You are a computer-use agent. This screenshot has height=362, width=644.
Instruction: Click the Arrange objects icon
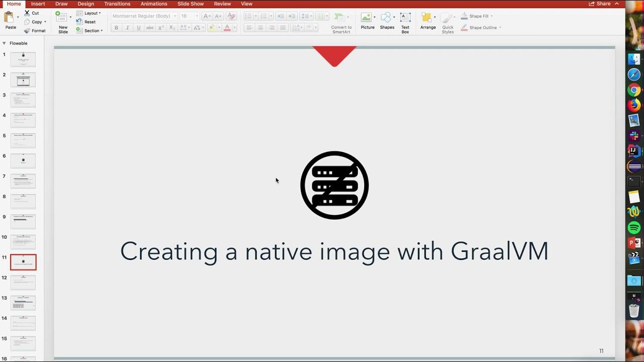pyautogui.click(x=427, y=19)
